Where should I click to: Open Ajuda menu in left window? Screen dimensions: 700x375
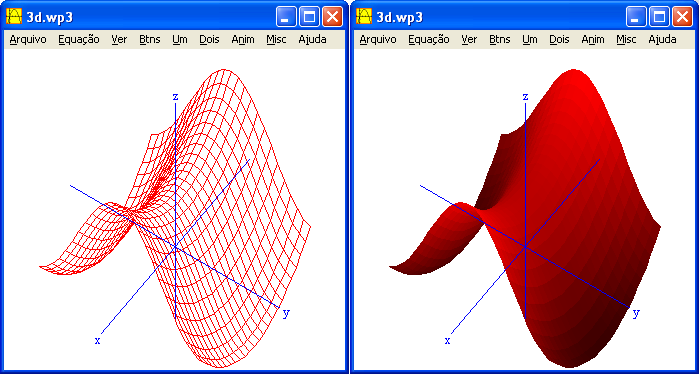tap(312, 40)
